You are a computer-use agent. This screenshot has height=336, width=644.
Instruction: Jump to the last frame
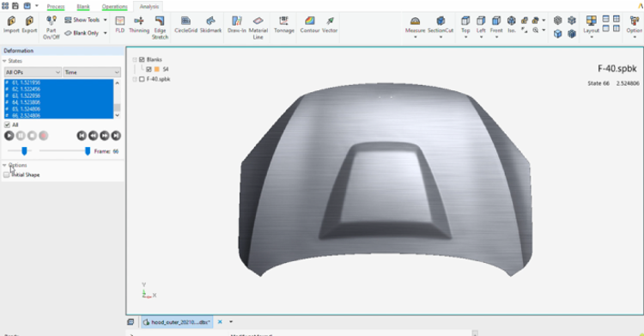pos(116,135)
